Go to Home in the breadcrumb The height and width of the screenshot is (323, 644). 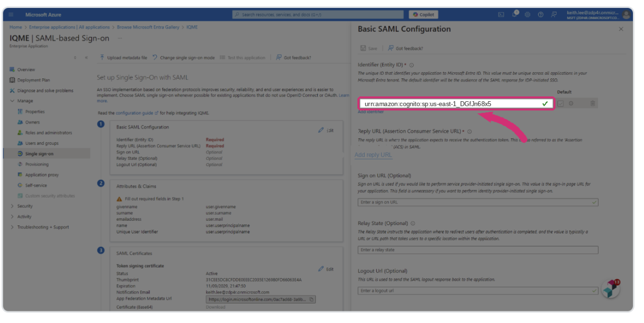coord(15,27)
